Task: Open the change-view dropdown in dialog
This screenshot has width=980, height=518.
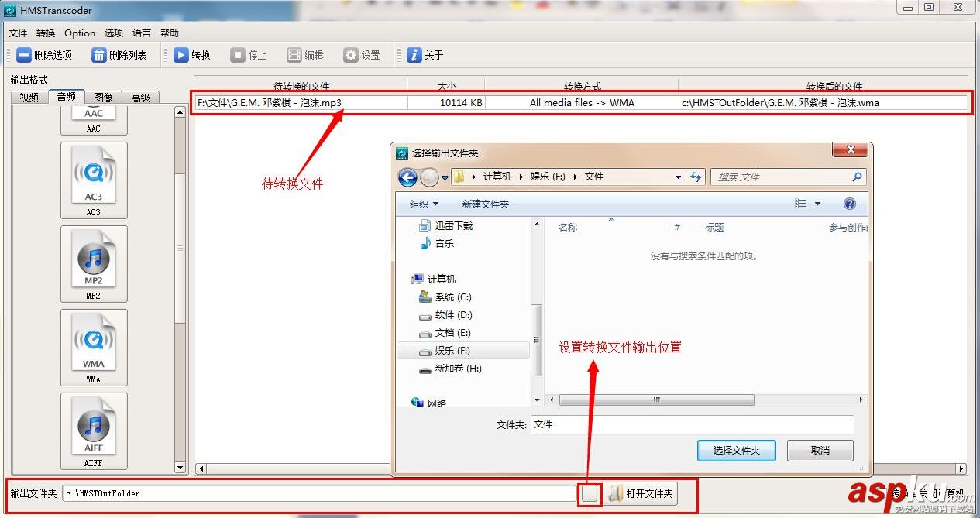Action: (x=815, y=203)
